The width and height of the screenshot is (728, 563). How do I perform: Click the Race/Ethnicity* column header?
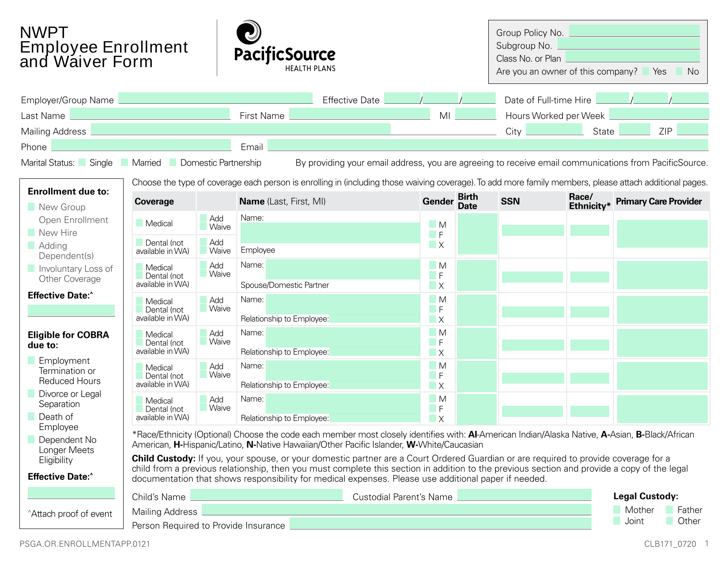tap(590, 201)
